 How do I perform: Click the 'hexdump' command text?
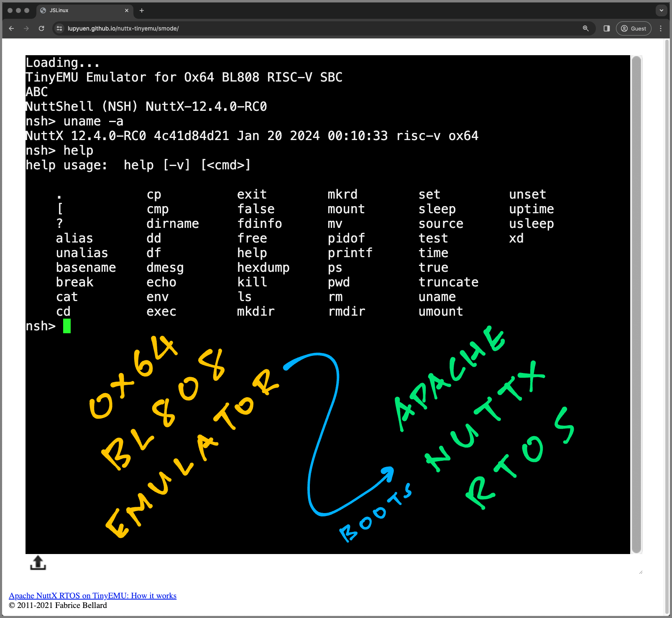tap(263, 268)
